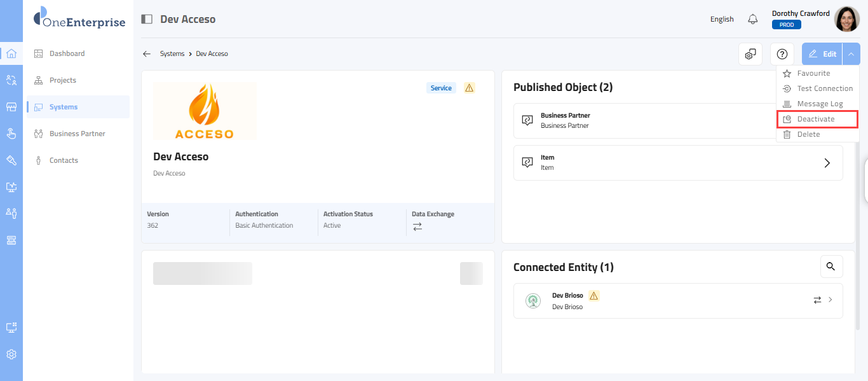Click the warning icon beside Service badge

469,88
